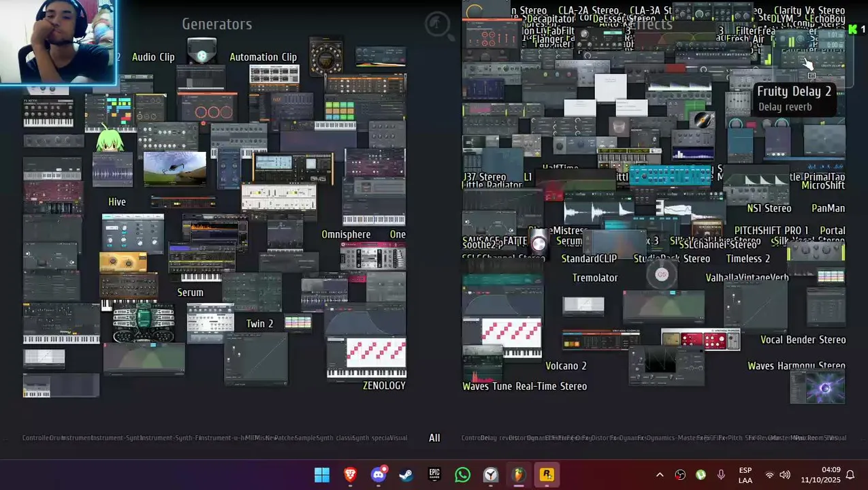Image resolution: width=868 pixels, height=490 pixels.
Task: Click the microphone tray icon
Action: (721, 475)
